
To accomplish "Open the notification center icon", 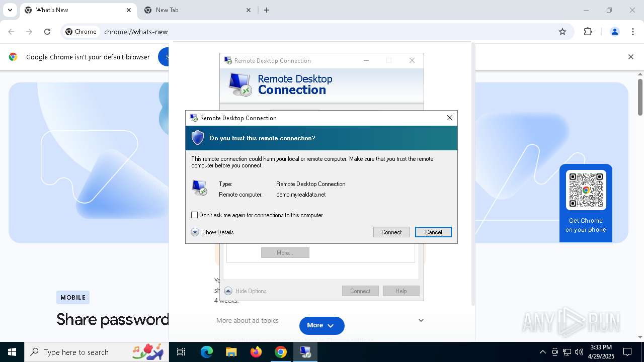I will pos(627,352).
